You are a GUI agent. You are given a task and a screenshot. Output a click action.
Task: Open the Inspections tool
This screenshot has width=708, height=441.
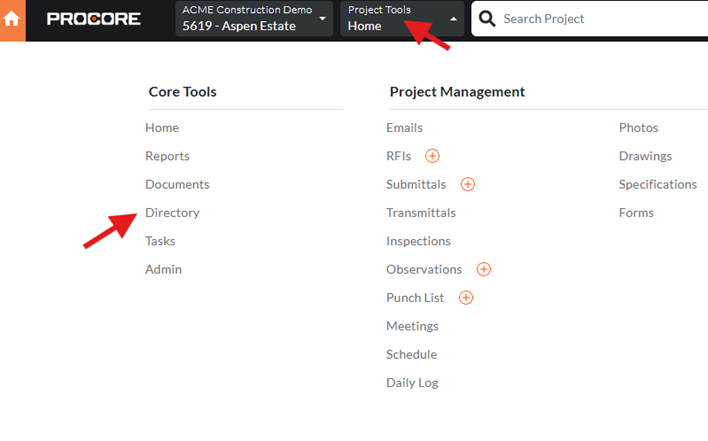coord(419,241)
